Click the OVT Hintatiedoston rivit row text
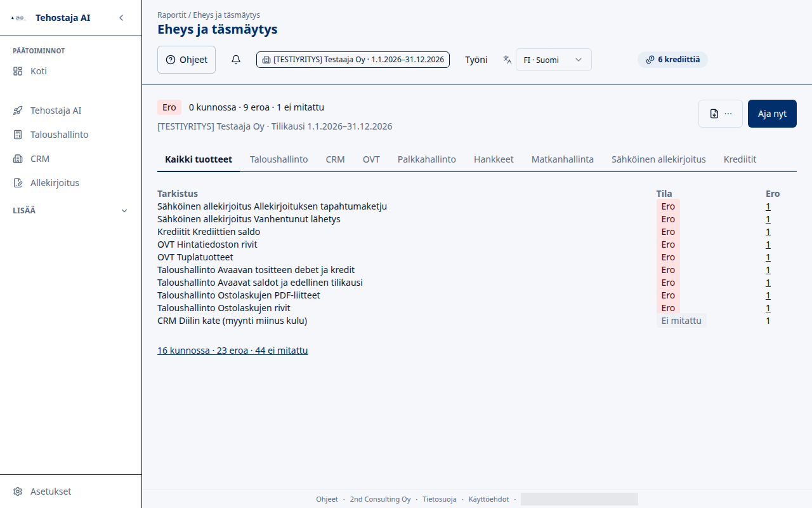This screenshot has height=508, width=812. [x=207, y=244]
